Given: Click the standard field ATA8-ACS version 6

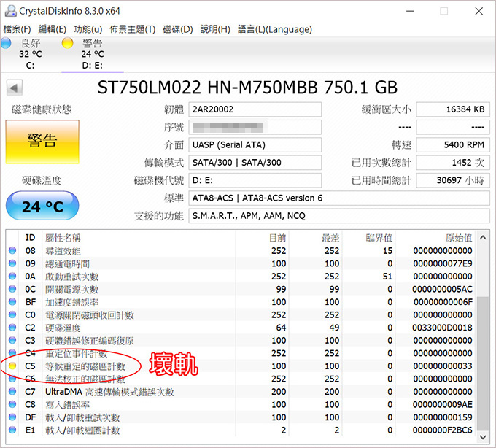Looking at the screenshot, I should coord(339,198).
